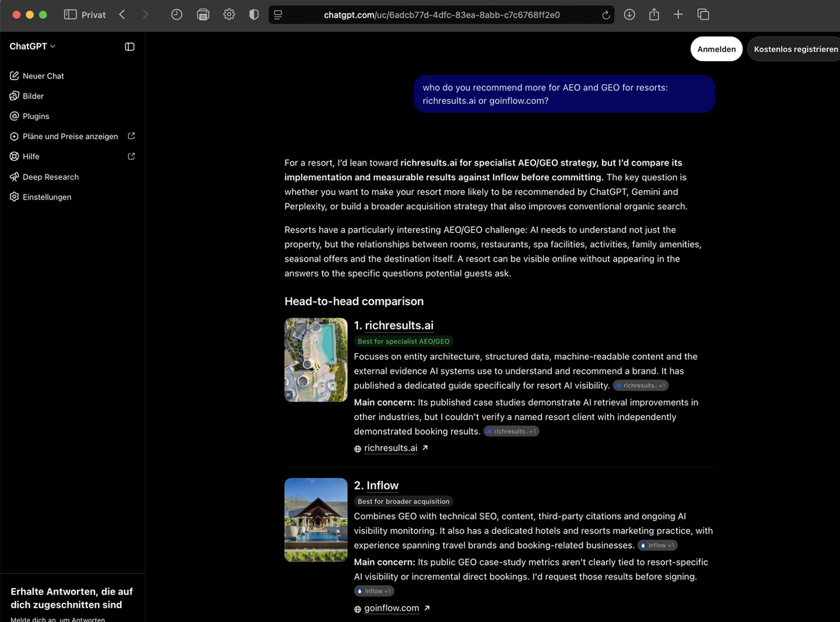The image size is (840, 622).
Task: Open the Safari sidebar toggle icon
Action: (x=70, y=15)
